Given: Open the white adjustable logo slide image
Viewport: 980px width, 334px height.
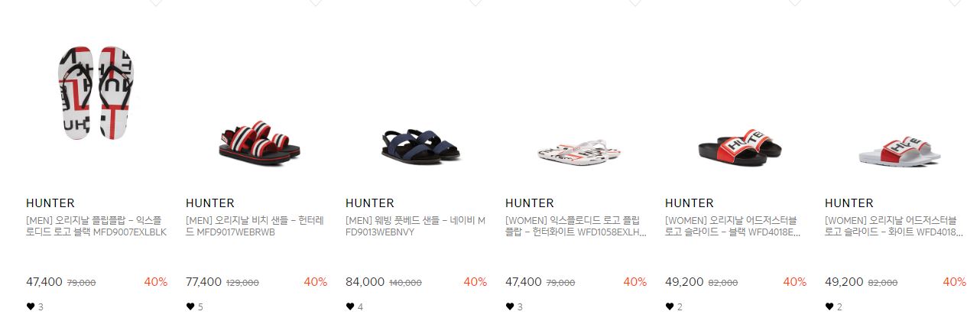Looking at the screenshot, I should click(x=899, y=148).
